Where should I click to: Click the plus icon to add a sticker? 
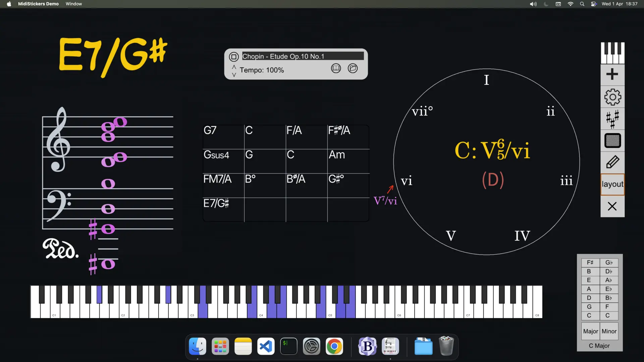click(612, 74)
